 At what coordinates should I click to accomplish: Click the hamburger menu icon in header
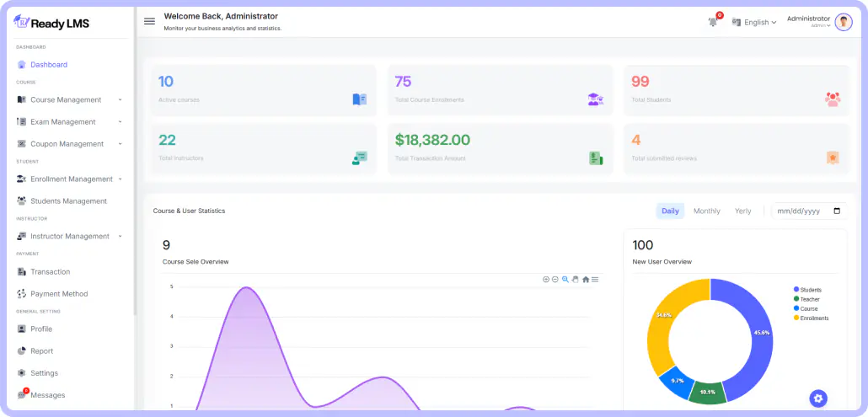(x=149, y=22)
